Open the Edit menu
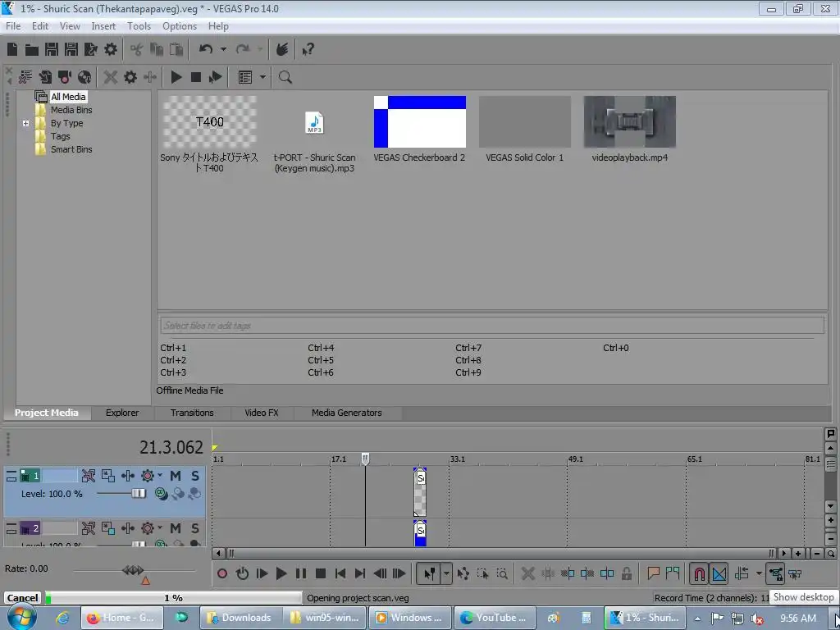The width and height of the screenshot is (840, 630). click(x=39, y=25)
